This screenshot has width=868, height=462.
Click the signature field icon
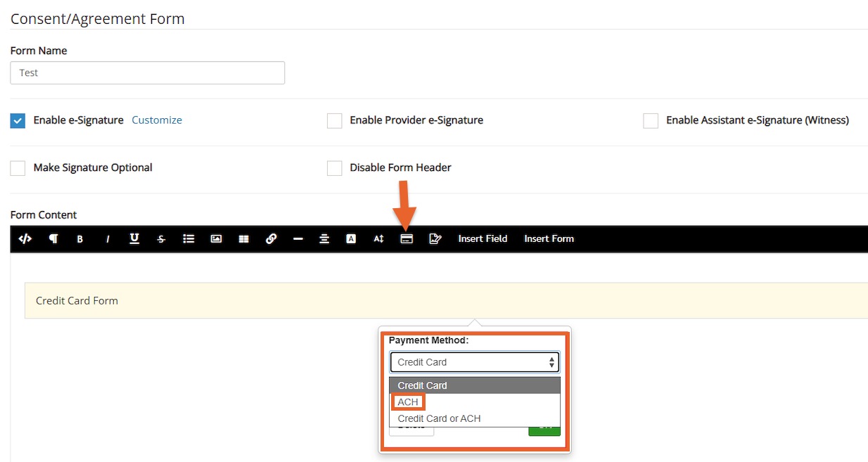point(435,239)
